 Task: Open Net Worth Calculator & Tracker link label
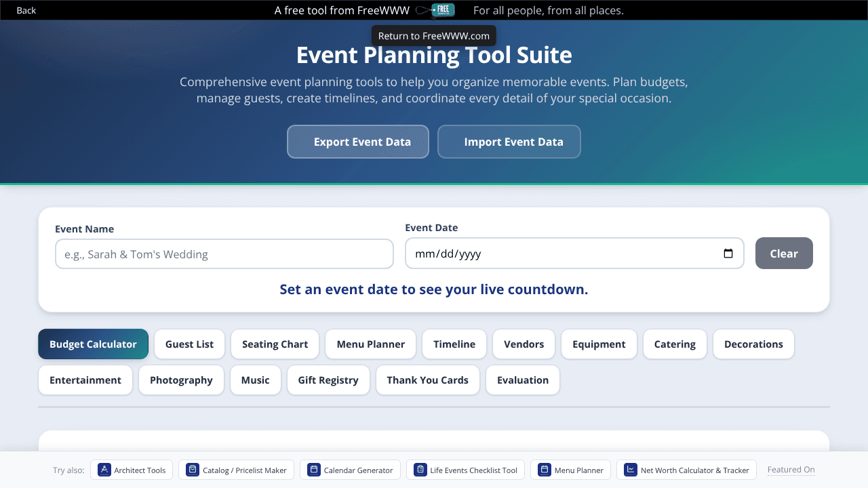point(695,470)
